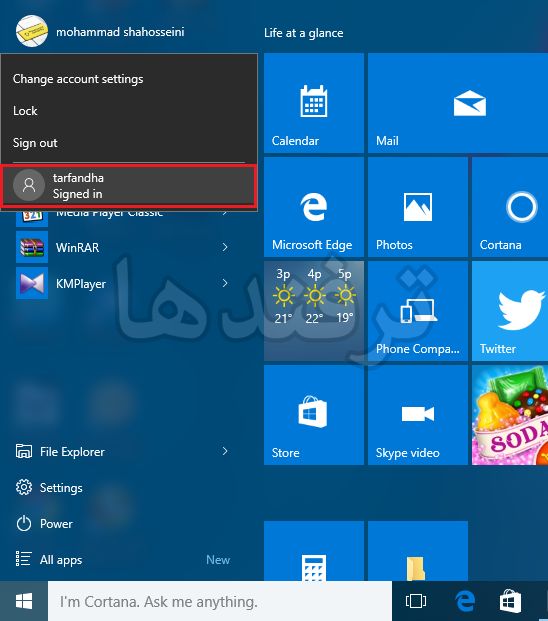Click the Signed in status text

click(x=78, y=194)
